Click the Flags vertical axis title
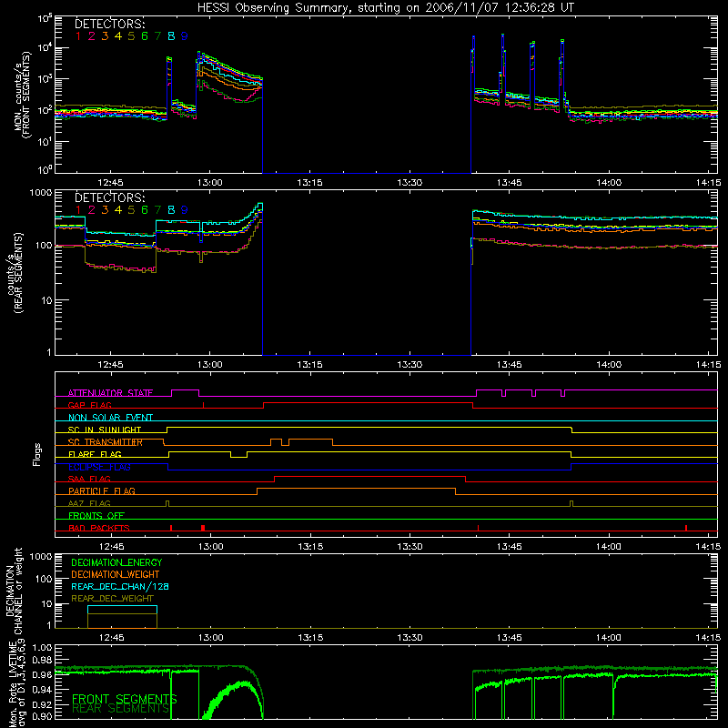728x728 pixels. [x=37, y=454]
